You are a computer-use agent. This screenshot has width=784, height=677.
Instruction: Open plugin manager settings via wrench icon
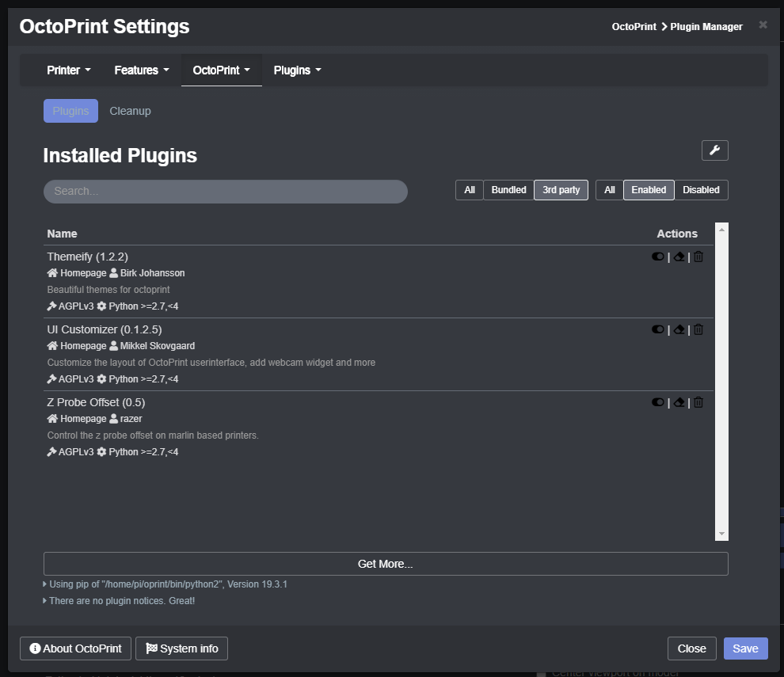(714, 150)
